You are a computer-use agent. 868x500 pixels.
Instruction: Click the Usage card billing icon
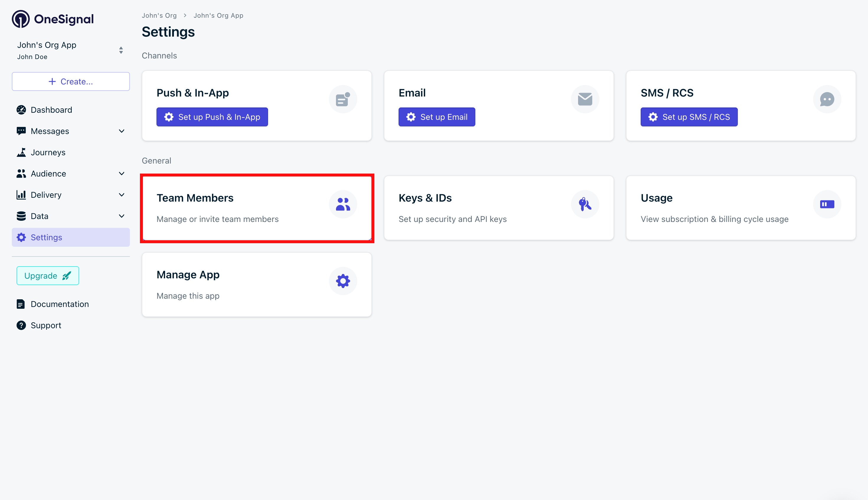pos(827,204)
